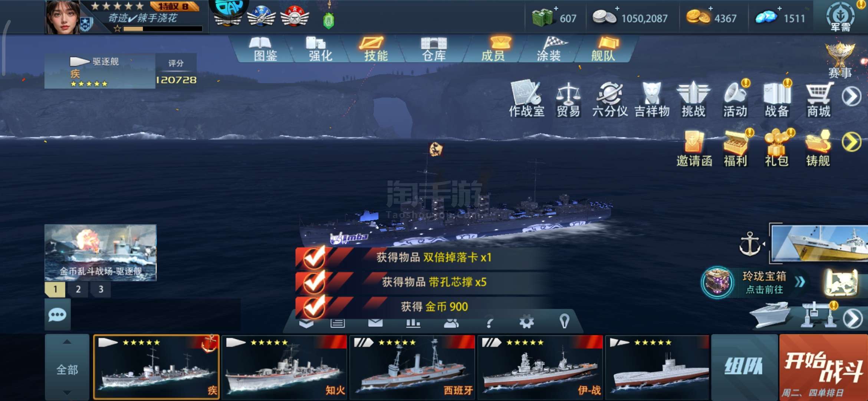The width and height of the screenshot is (868, 401).
Task: Select the 知火 ship thumbnail
Action: point(285,367)
